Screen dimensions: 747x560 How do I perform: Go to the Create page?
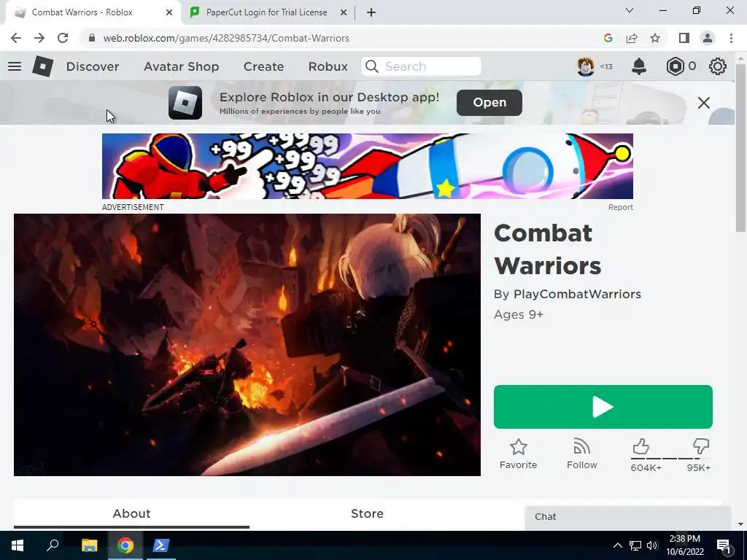(263, 66)
